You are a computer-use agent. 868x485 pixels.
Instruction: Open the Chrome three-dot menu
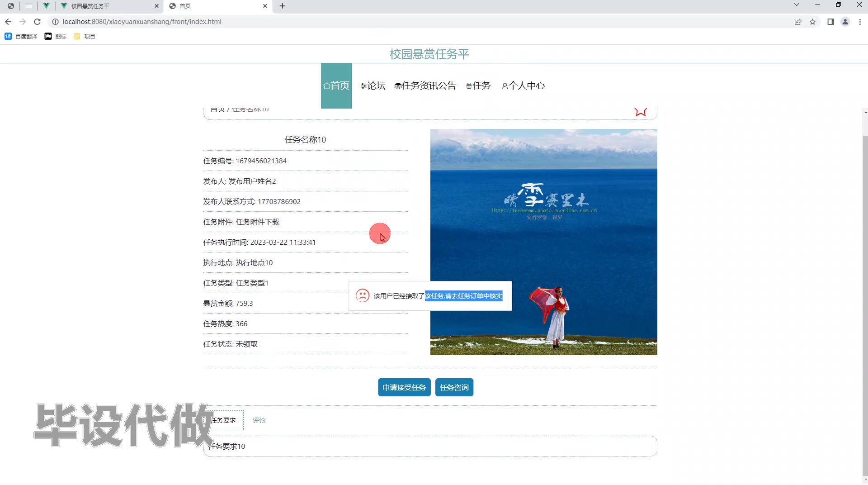point(860,22)
